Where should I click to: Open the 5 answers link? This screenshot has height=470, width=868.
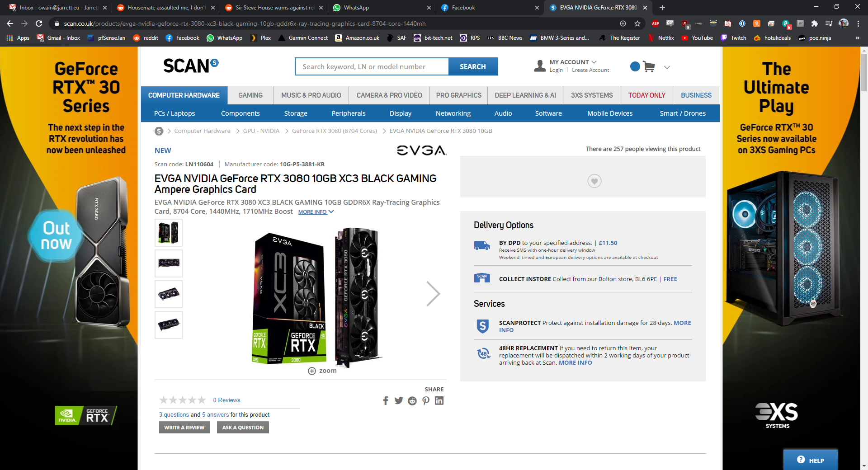(216, 415)
